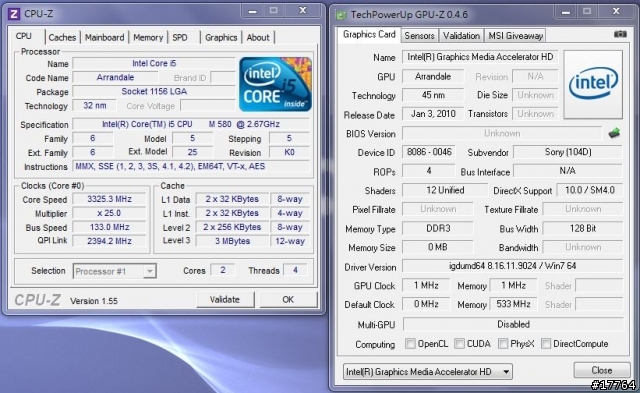Viewport: 640px width, 393px height.
Task: Click the GPU-Z title bar app icon
Action: [341, 15]
